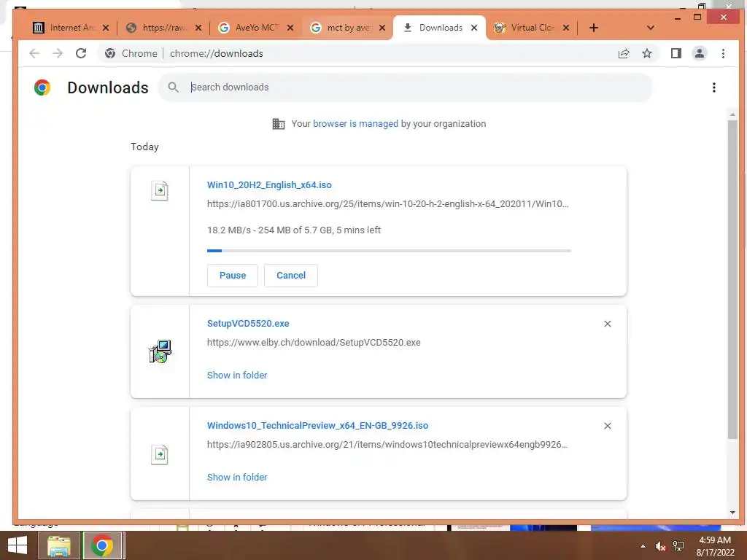Share this page using the share icon
Screen dimensions: 747x560
pyautogui.click(x=624, y=53)
